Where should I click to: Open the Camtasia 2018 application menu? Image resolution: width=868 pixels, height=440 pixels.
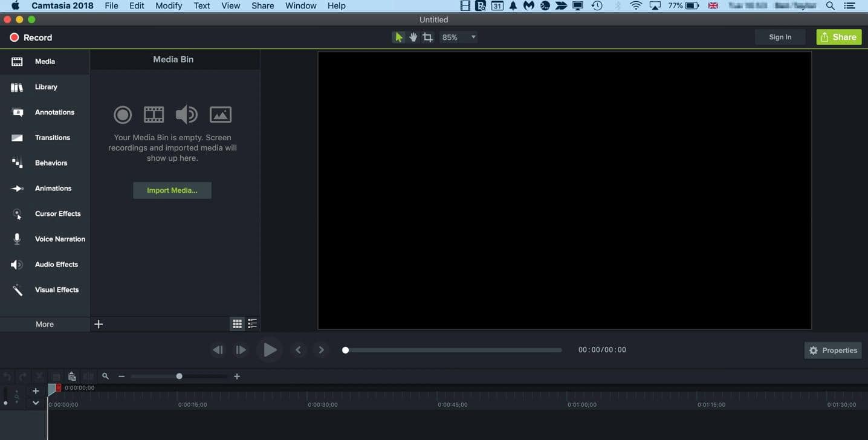tap(62, 5)
